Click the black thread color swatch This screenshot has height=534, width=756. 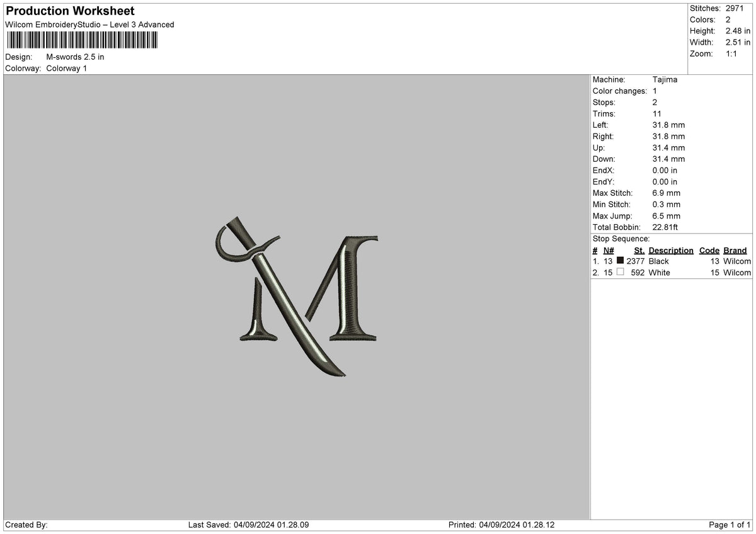coord(620,261)
